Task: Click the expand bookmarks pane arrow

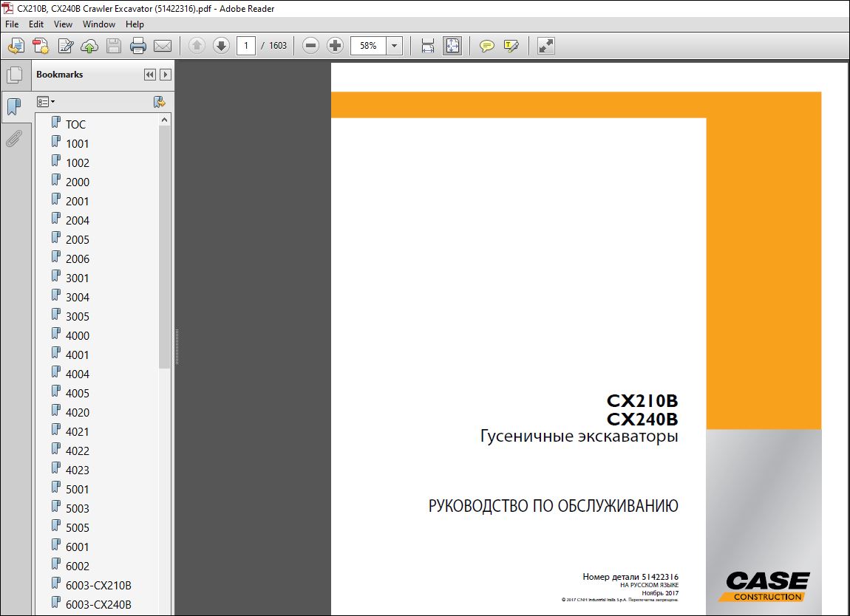Action: point(166,75)
